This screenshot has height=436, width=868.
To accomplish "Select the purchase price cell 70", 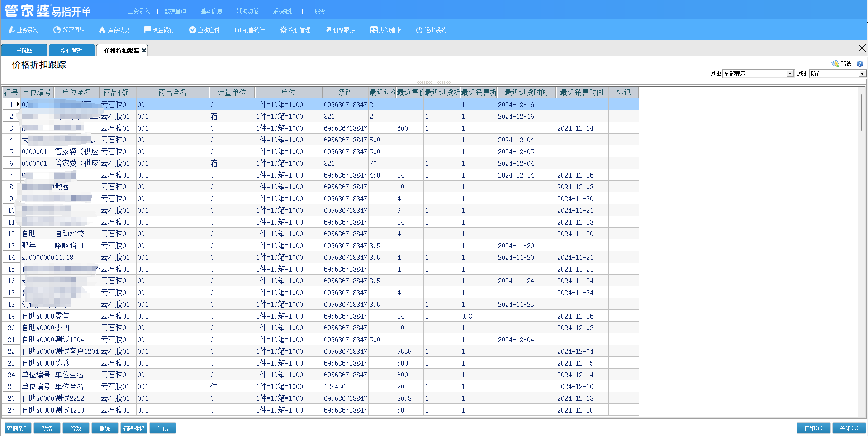I will pyautogui.click(x=382, y=164).
